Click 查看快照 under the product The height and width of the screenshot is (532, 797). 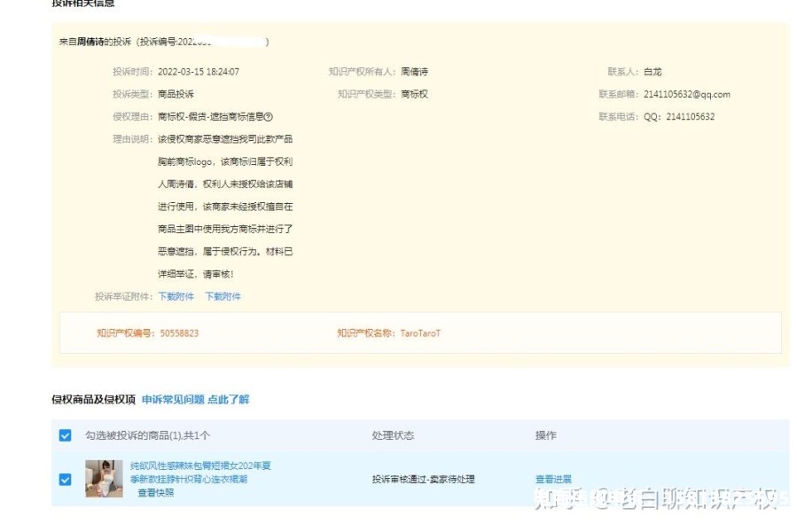(155, 492)
